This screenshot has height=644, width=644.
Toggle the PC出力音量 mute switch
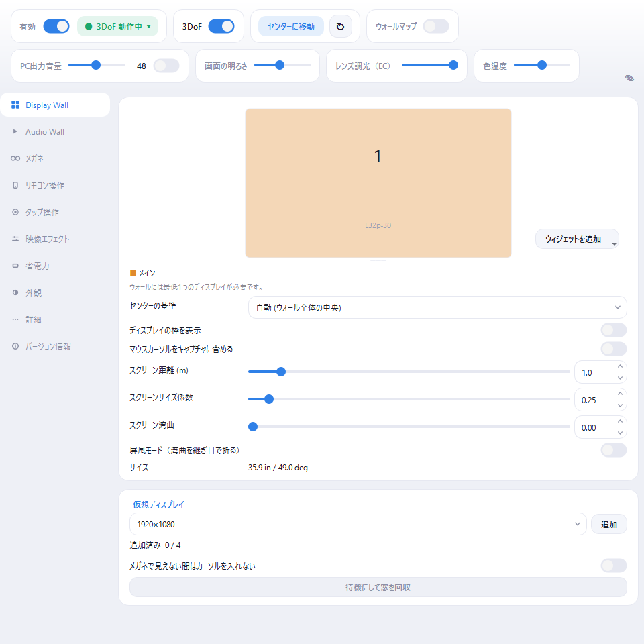[166, 66]
